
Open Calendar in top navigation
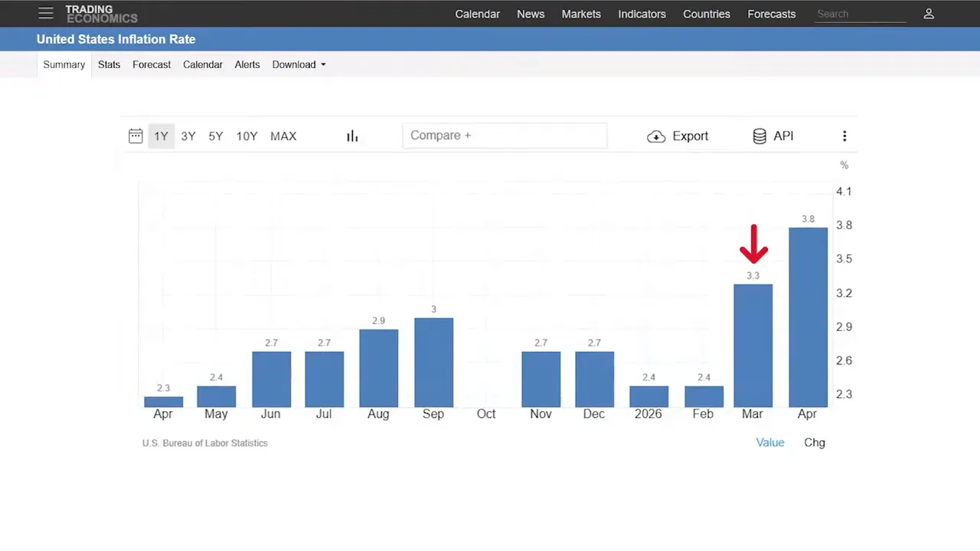coord(478,14)
